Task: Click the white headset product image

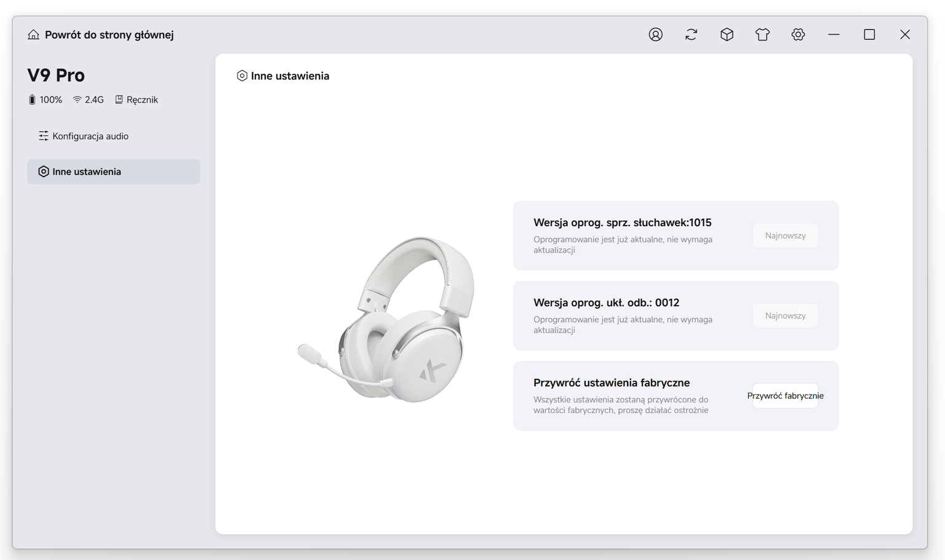Action: tap(386, 320)
